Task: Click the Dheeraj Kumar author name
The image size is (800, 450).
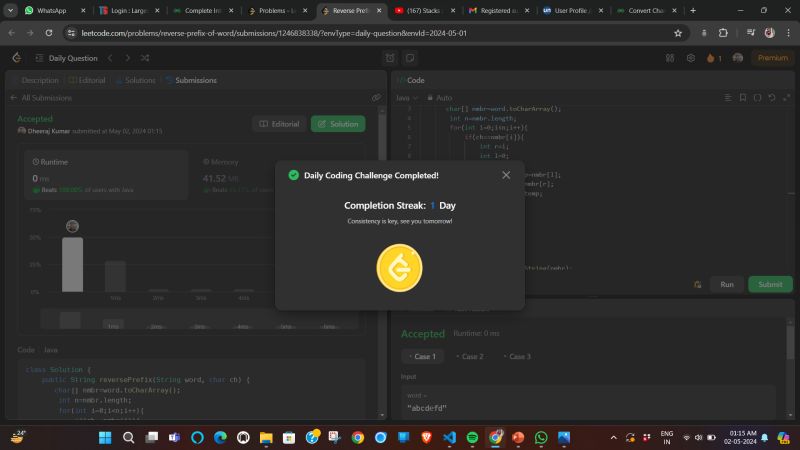Action: pos(48,131)
